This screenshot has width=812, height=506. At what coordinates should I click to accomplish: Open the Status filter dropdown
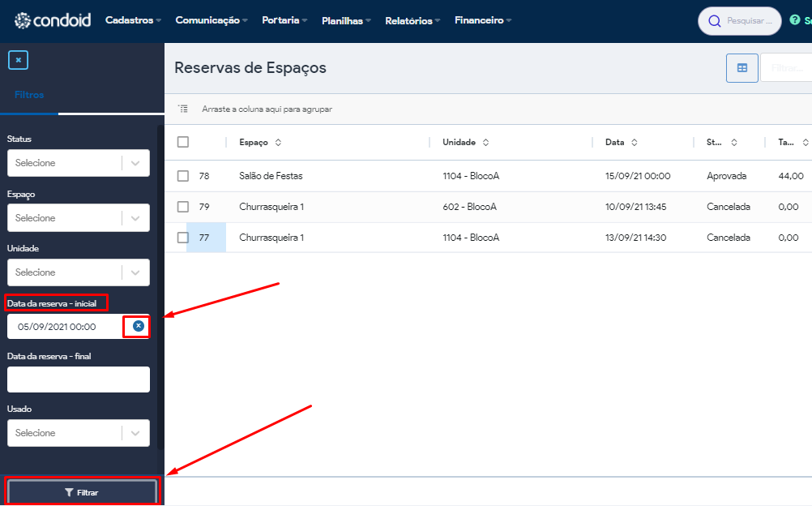79,163
